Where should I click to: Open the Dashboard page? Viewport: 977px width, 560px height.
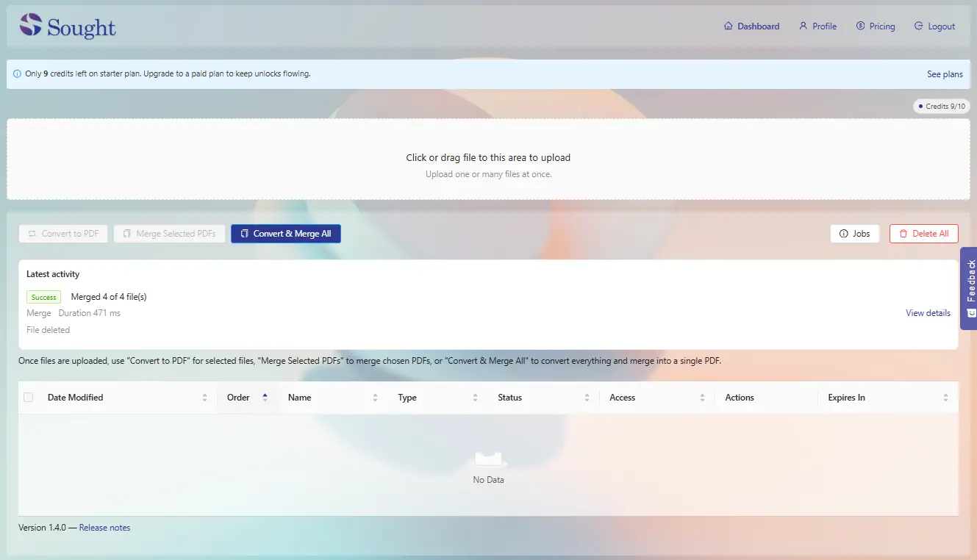click(x=751, y=26)
